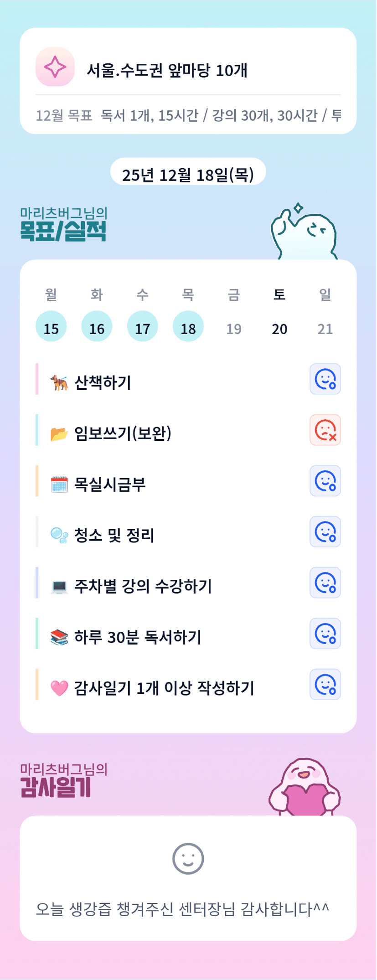Click the pink sparkle star icon
The height and width of the screenshot is (980, 377).
55,67
